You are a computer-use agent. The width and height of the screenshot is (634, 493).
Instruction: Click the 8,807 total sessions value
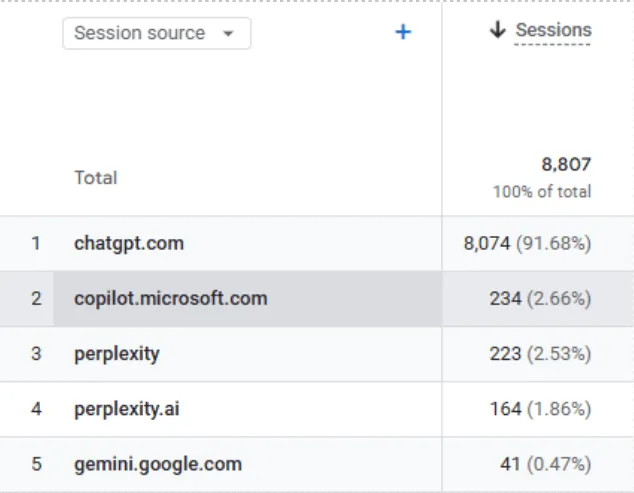click(x=566, y=165)
